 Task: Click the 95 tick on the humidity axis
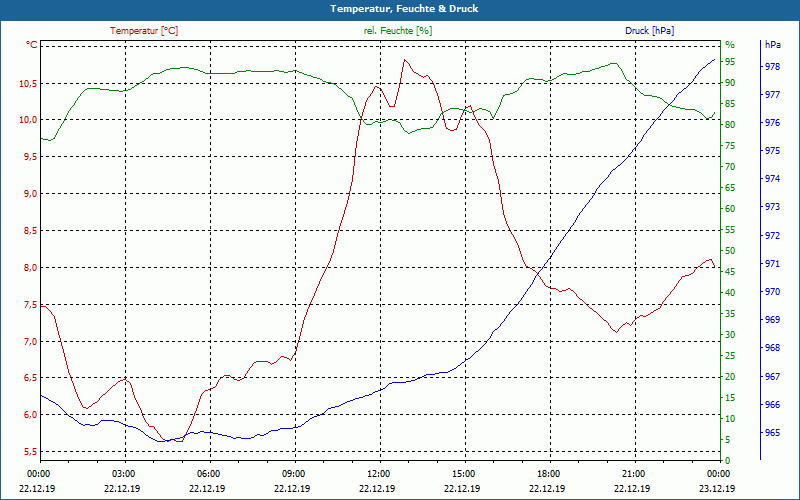coord(730,62)
